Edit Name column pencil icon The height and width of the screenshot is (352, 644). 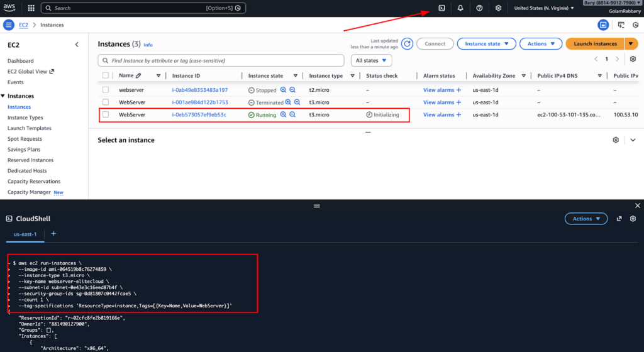pos(138,75)
